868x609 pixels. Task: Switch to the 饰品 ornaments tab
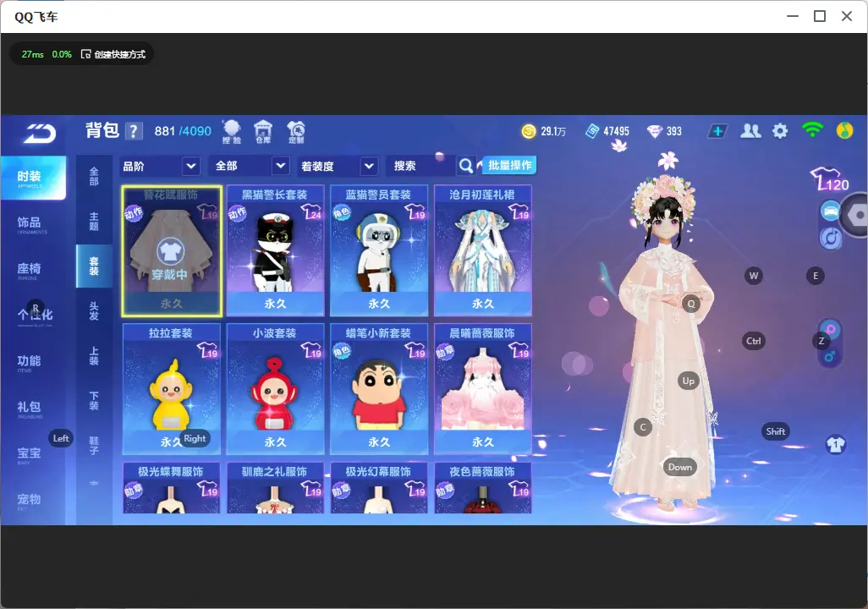(x=33, y=223)
